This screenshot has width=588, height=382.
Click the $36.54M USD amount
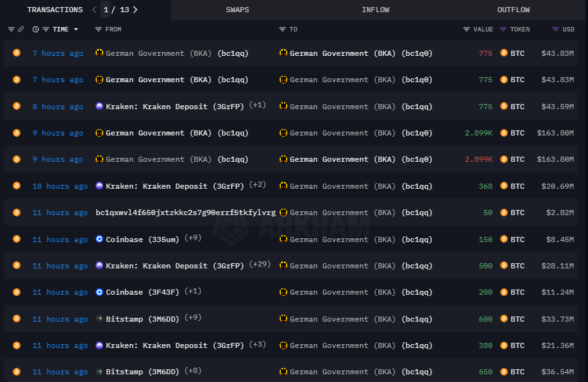(x=558, y=372)
